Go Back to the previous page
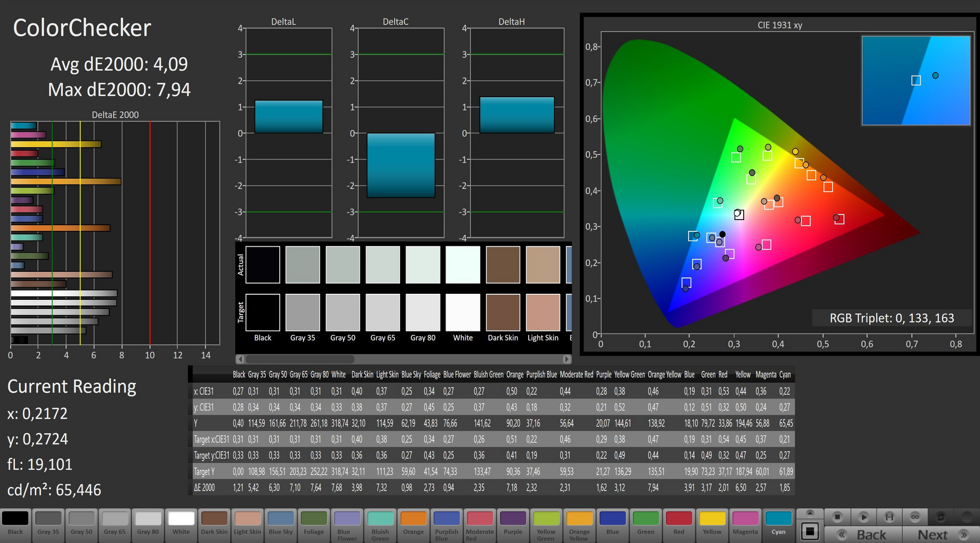The height and width of the screenshot is (543, 980). tap(864, 534)
